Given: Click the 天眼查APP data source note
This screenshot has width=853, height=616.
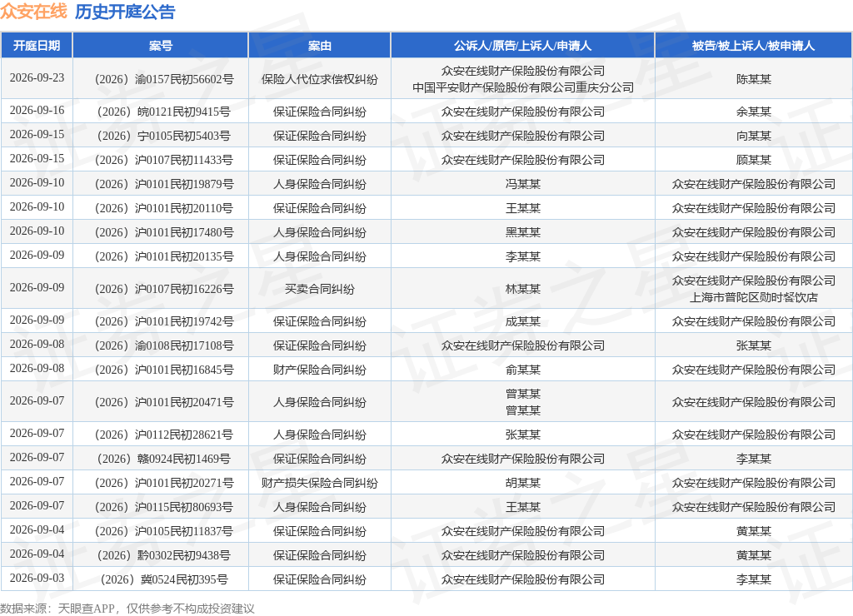Looking at the screenshot, I should tap(127, 609).
